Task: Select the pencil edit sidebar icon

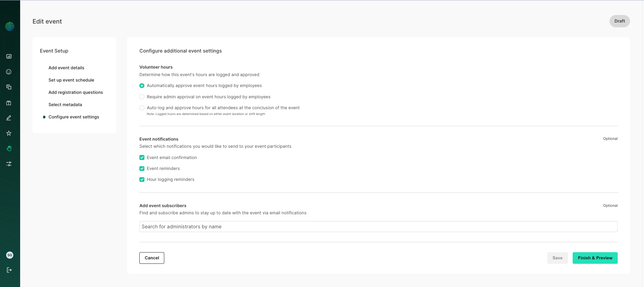Action: [x=9, y=118]
